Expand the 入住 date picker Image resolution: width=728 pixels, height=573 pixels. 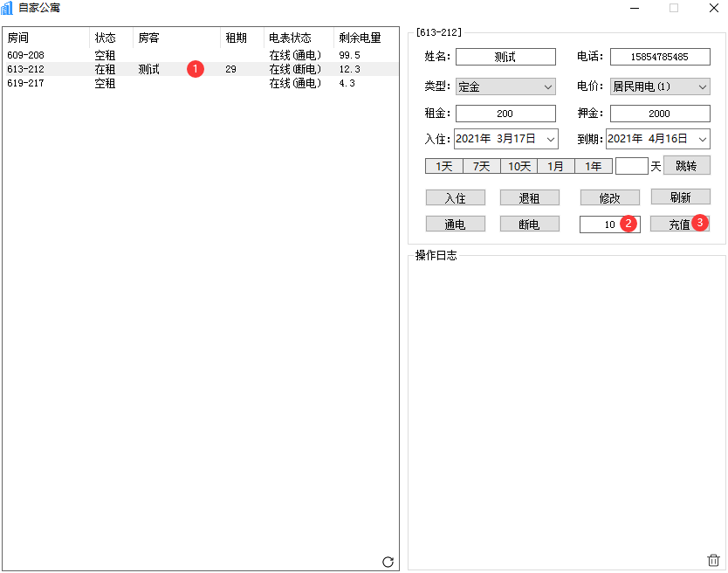pyautogui.click(x=551, y=139)
